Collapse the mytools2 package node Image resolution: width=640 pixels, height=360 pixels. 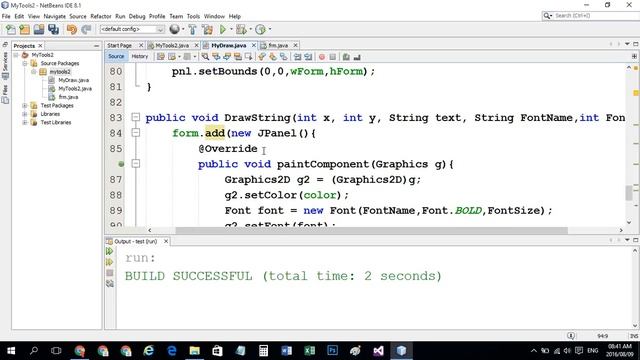point(34,72)
